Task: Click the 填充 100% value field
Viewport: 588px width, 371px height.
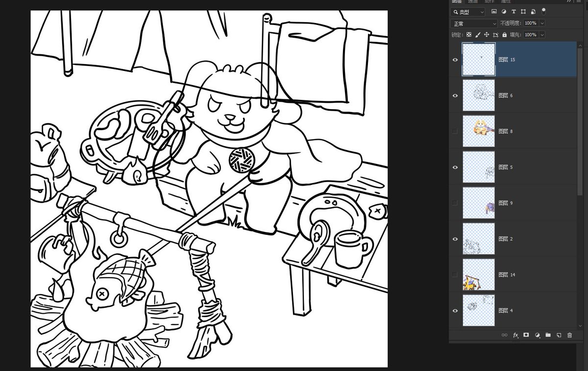Action: pyautogui.click(x=531, y=35)
